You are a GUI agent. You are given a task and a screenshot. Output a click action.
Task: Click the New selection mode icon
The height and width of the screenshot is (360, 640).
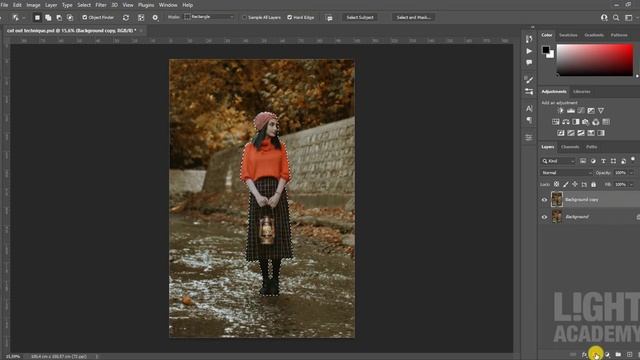coord(37,18)
